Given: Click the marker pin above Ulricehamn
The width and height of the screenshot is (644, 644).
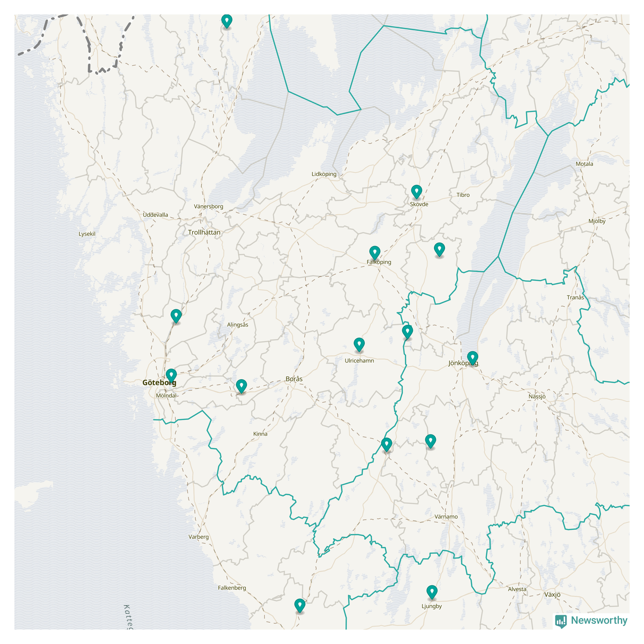Looking at the screenshot, I should click(359, 344).
